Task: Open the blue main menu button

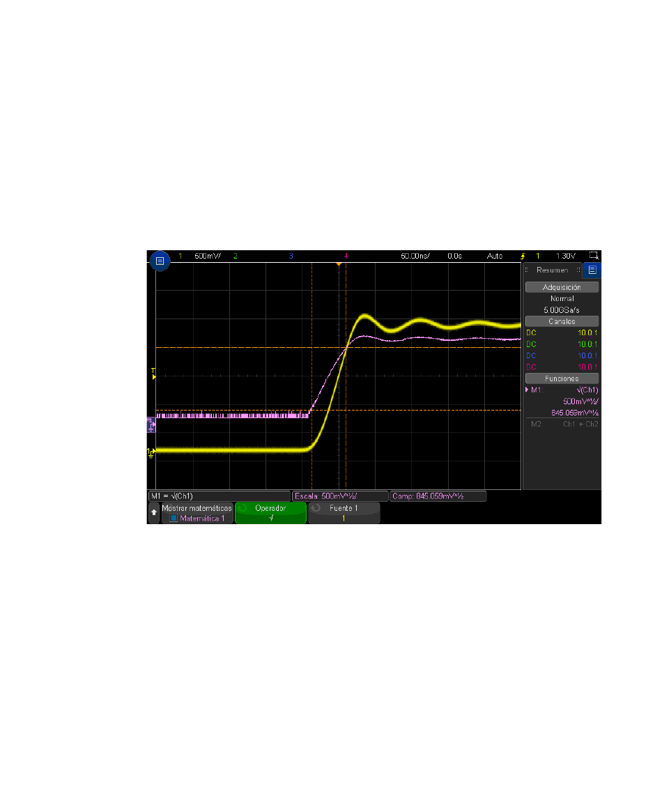Action: [160, 261]
